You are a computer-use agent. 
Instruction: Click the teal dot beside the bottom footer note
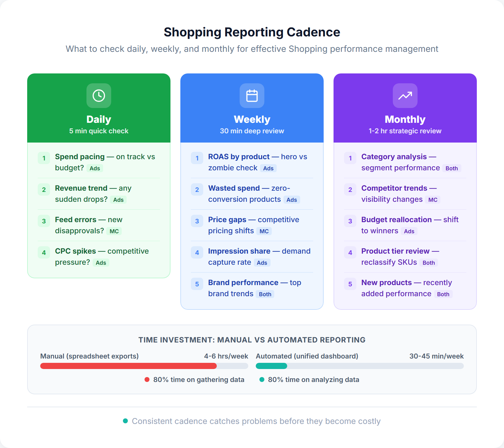click(x=125, y=421)
